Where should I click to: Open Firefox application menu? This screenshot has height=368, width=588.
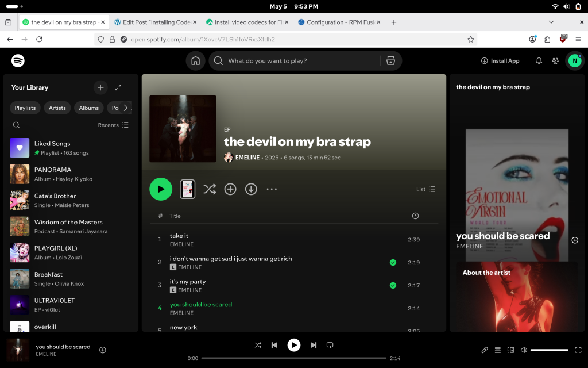(578, 40)
